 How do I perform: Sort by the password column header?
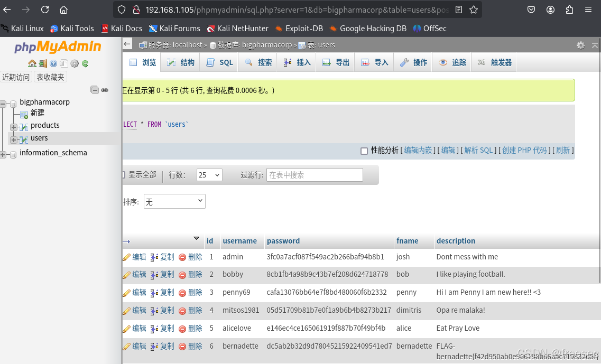pyautogui.click(x=283, y=241)
